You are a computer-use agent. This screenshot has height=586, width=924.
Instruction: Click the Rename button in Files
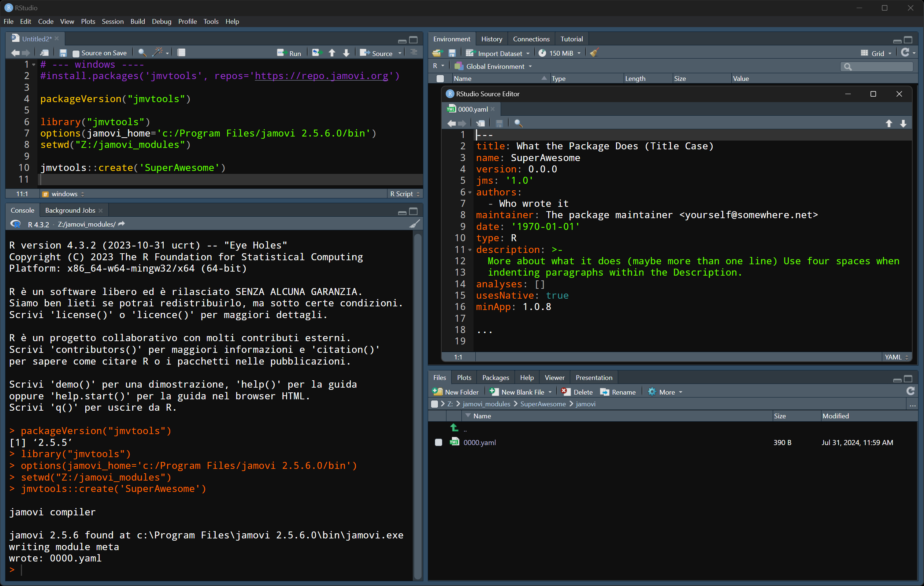tap(618, 392)
